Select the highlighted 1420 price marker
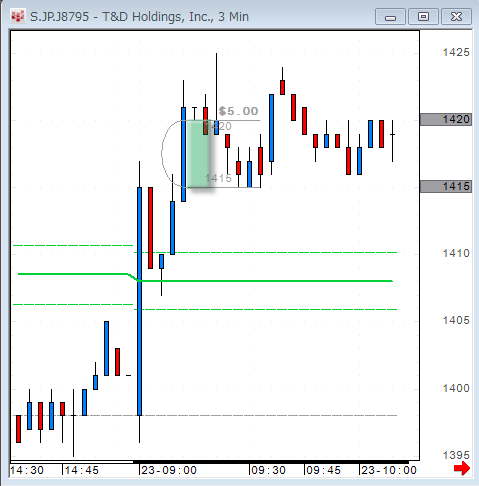 point(446,119)
